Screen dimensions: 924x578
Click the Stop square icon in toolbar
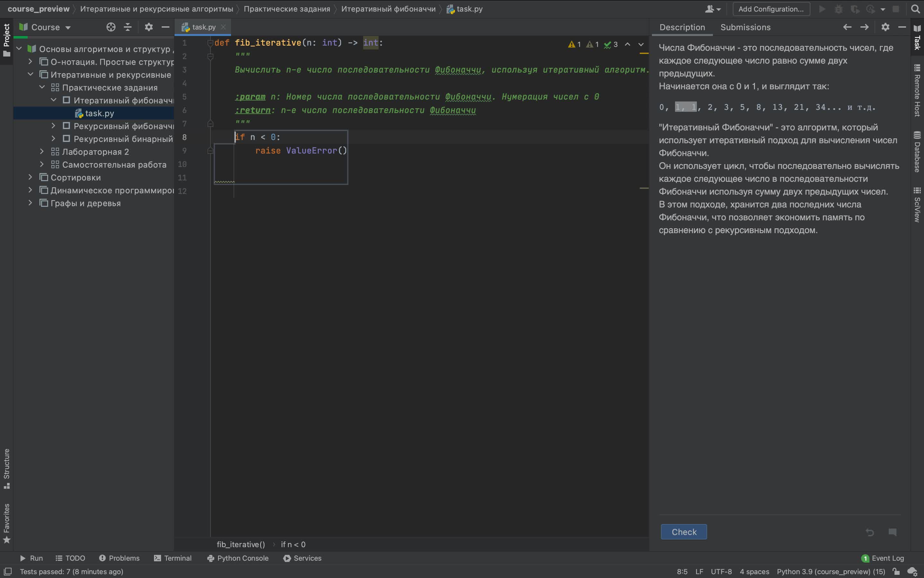click(896, 9)
